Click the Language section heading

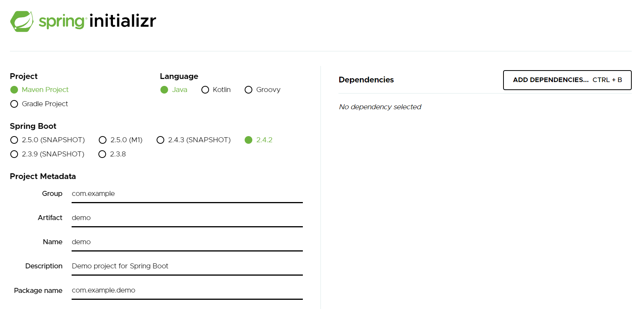179,76
